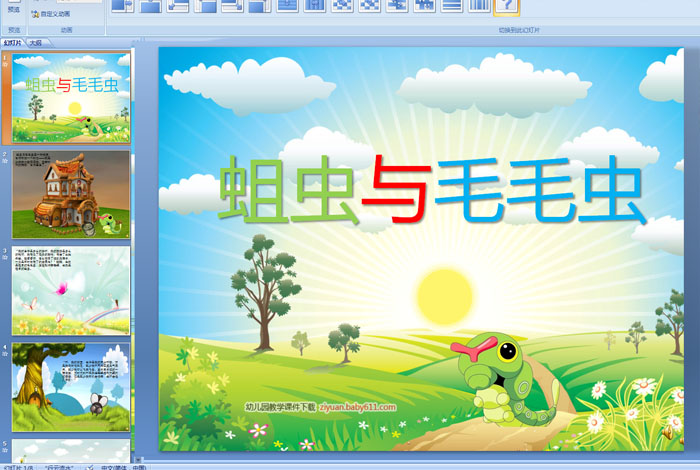This screenshot has width=700, height=470.
Task: Click the text ziyuan.baby611.com on the slide
Action: pos(358,407)
